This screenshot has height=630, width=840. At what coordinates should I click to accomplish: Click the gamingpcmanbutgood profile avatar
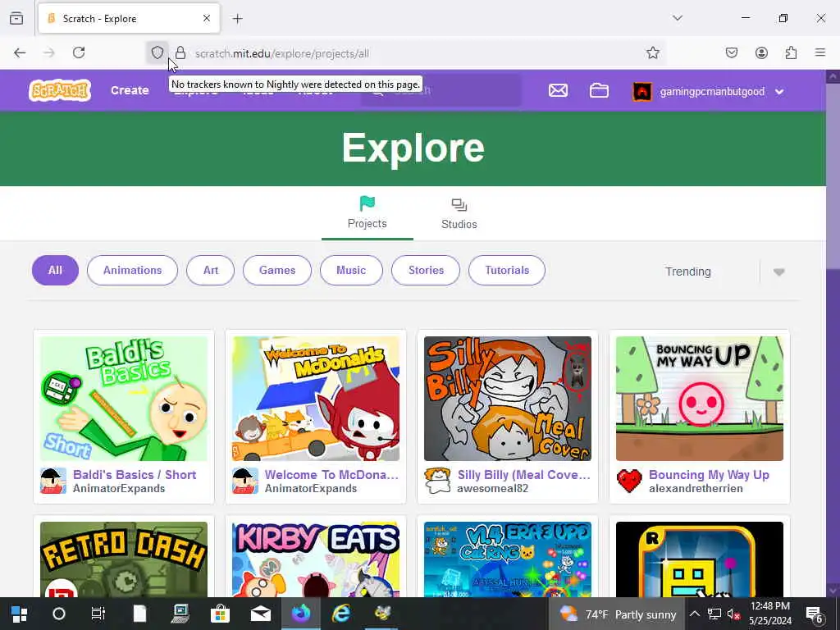[x=641, y=92]
